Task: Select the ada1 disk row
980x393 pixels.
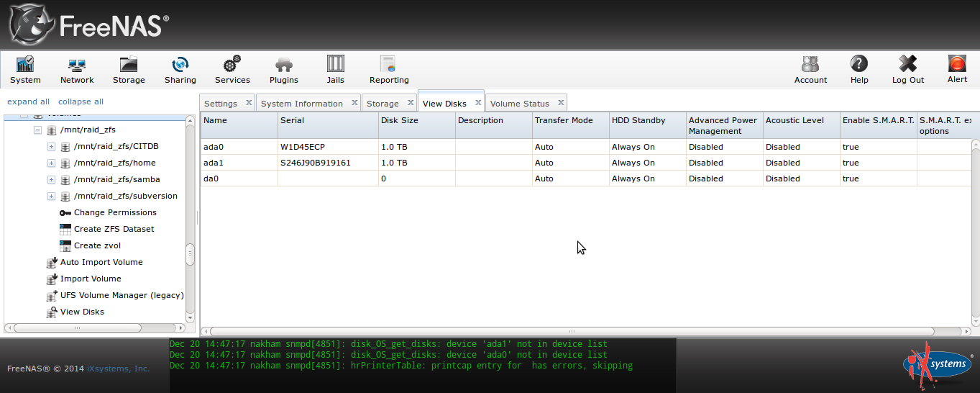Action: click(x=586, y=163)
